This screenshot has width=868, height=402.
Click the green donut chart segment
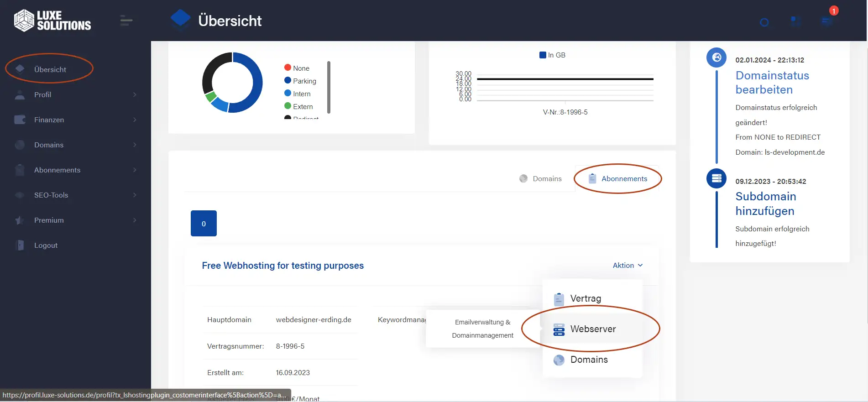(x=210, y=97)
